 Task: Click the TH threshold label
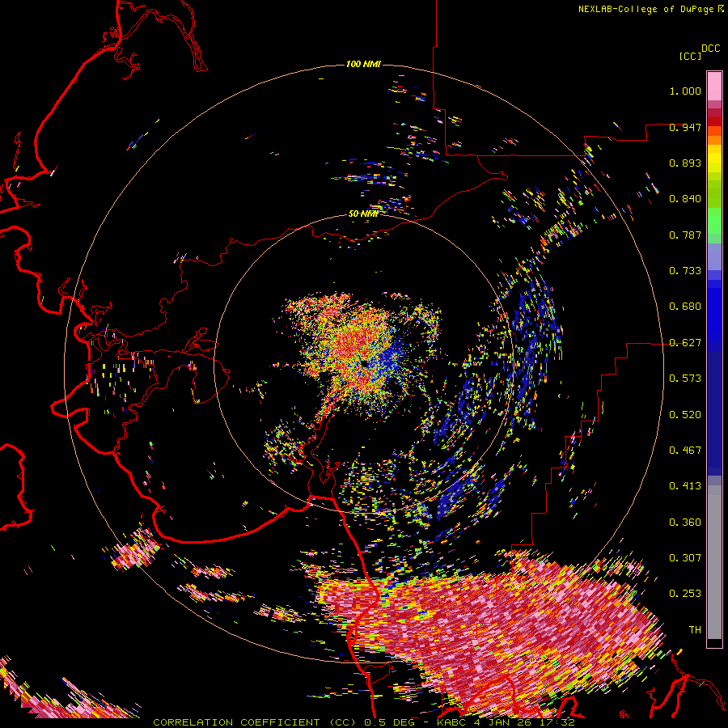695,630
